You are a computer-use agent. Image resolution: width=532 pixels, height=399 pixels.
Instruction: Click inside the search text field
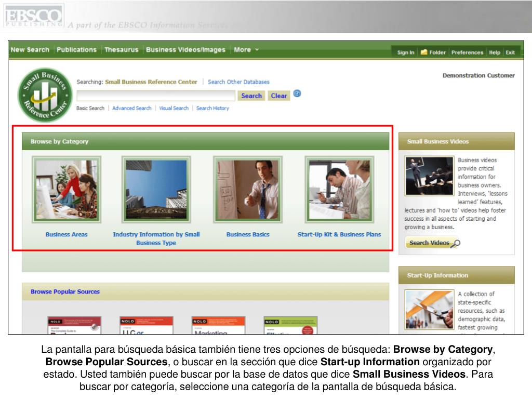click(x=156, y=96)
